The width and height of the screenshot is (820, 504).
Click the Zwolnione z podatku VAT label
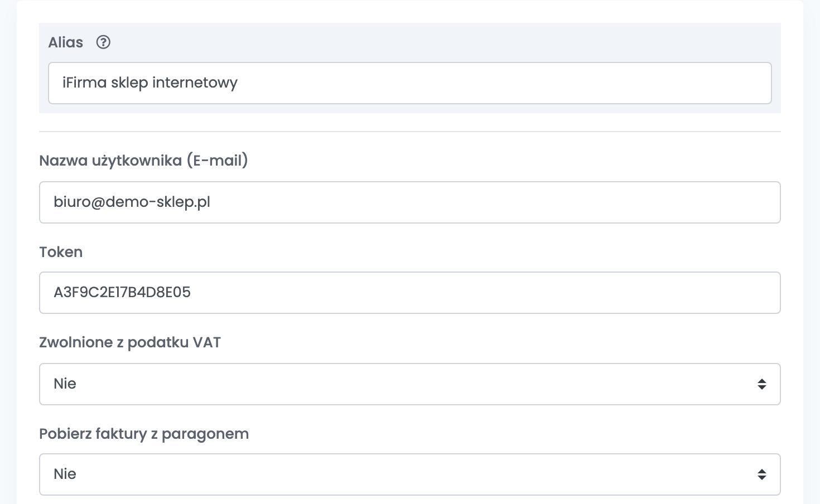(x=130, y=342)
